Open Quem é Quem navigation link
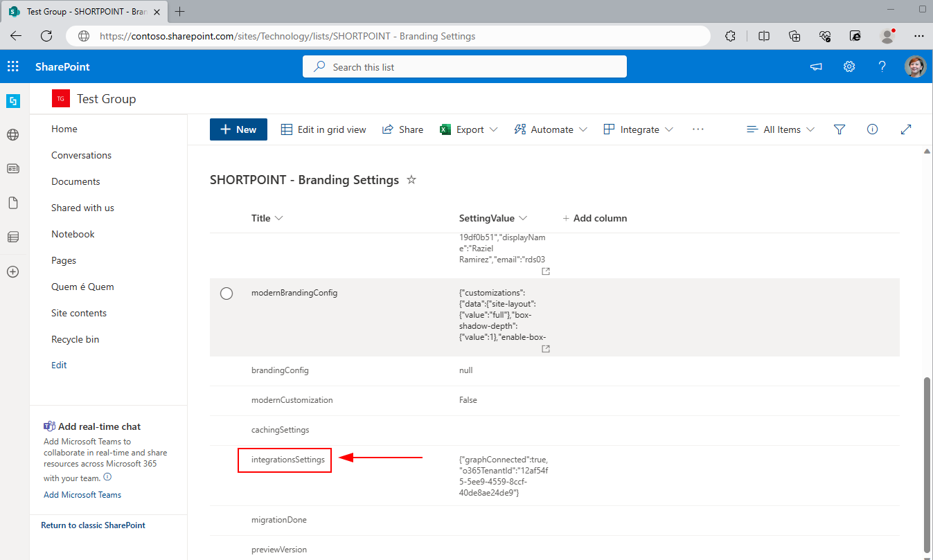 pyautogui.click(x=82, y=287)
